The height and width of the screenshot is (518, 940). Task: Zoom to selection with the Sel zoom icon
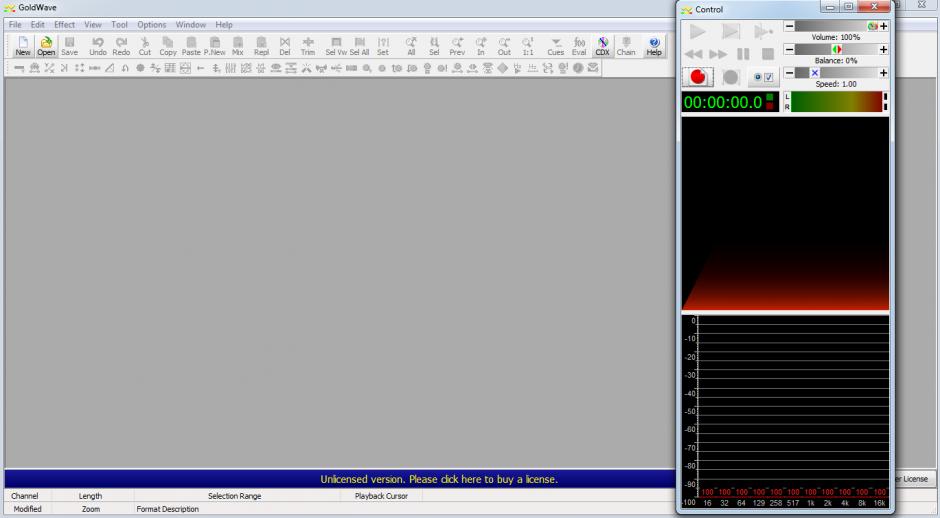point(435,46)
